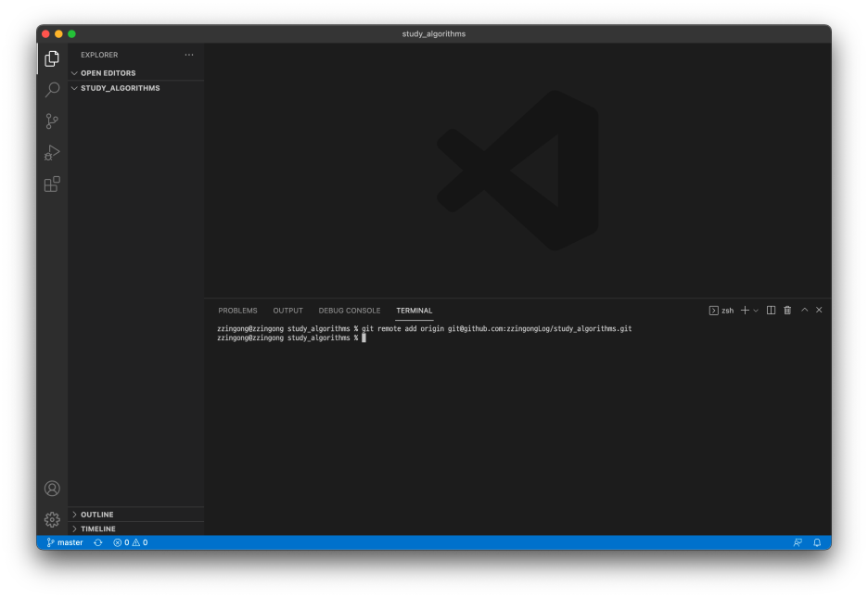
Task: Collapse the STUDY_ALGORITHMS folder section
Action: click(136, 88)
